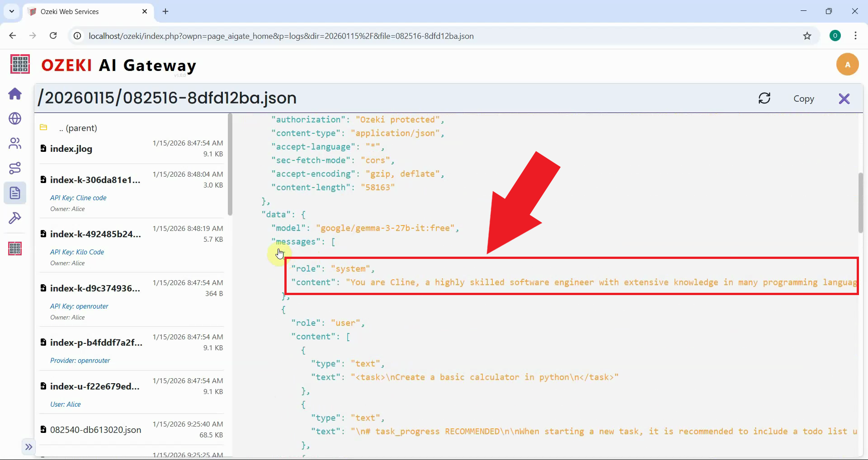Close the JSON file viewer panel

click(x=844, y=99)
